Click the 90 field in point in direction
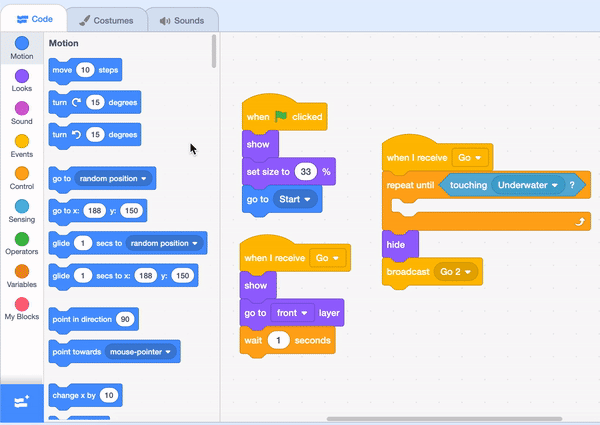 125,319
